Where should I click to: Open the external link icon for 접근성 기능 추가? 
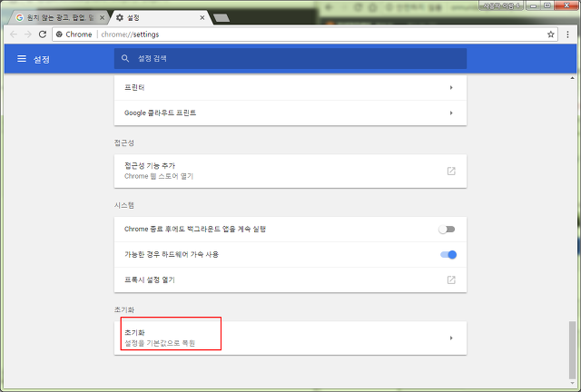coord(451,171)
